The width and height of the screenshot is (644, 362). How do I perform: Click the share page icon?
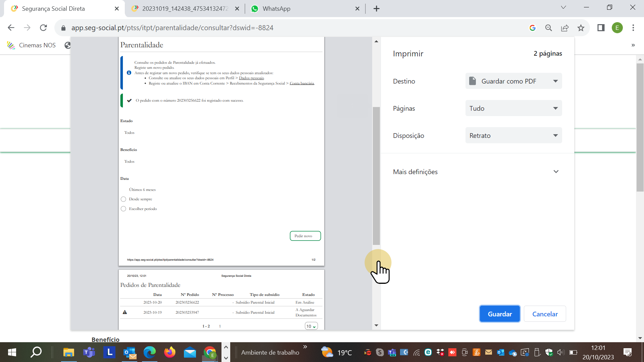pyautogui.click(x=565, y=28)
